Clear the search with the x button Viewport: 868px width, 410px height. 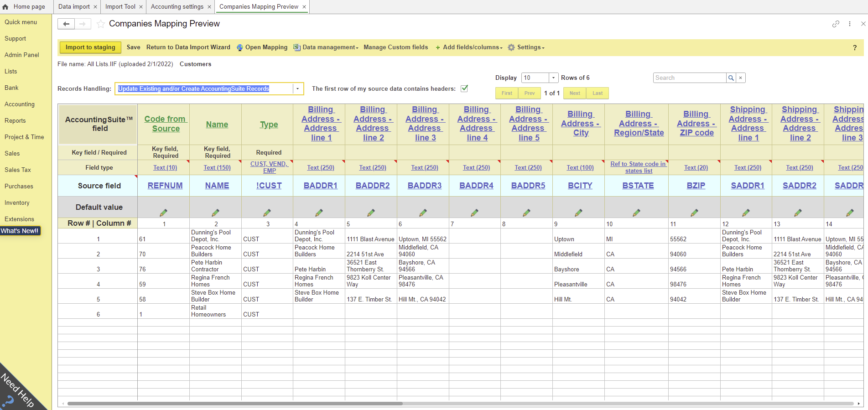[741, 78]
